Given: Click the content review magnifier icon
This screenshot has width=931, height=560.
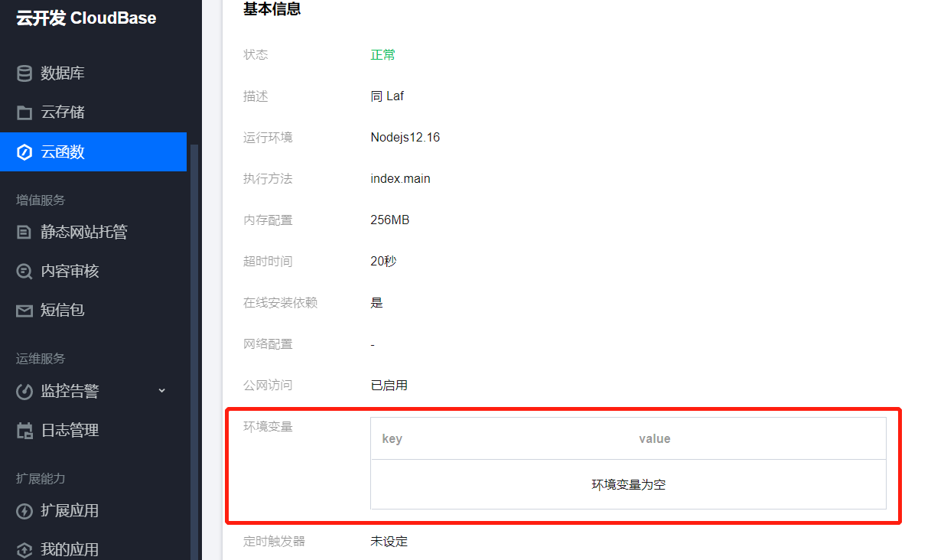Looking at the screenshot, I should pos(24,271).
